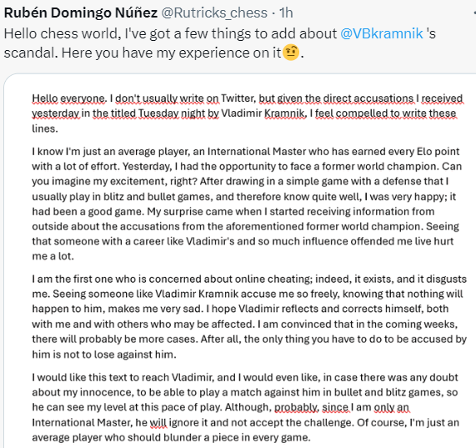This screenshot has height=448, width=476.
Task: Open the @Rutricks_chess handle
Action: pos(214,13)
